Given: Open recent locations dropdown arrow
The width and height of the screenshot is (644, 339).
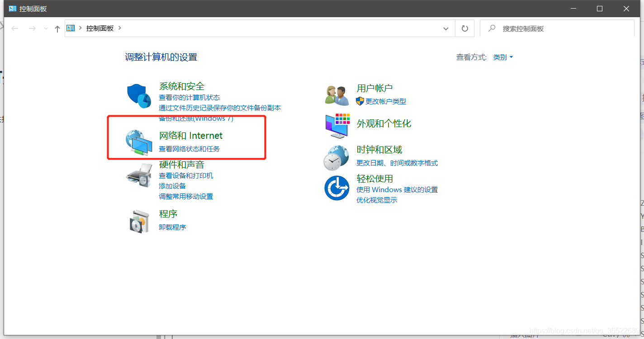Looking at the screenshot, I should tap(46, 28).
